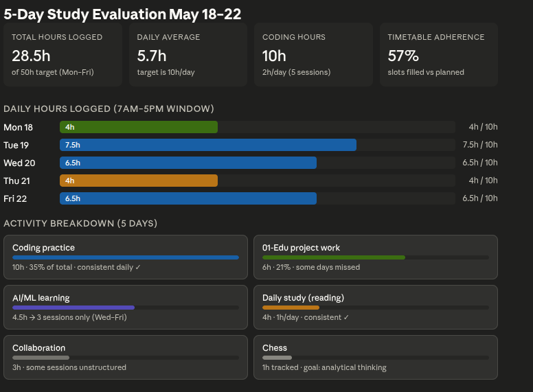Screen dimensions: 533x392
Task: Click the green Mon 18 4h bar
Action: coord(139,127)
